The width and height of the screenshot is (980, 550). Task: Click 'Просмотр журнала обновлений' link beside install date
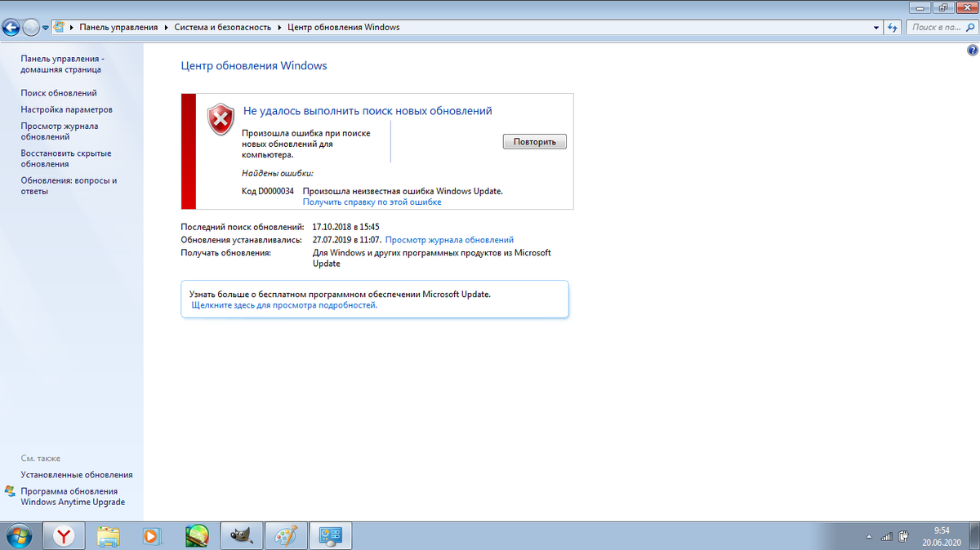pos(449,240)
